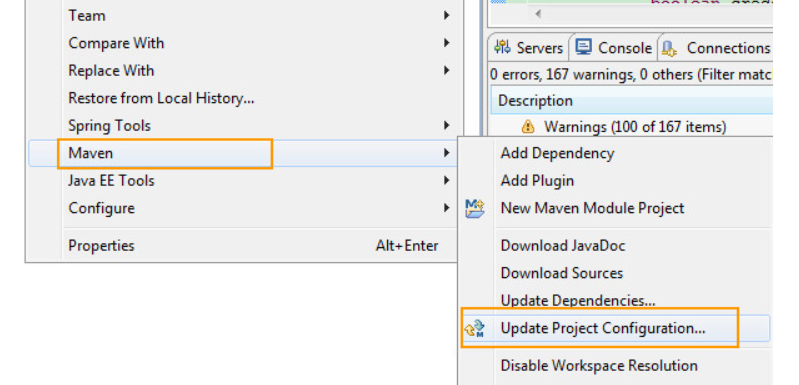Image resolution: width=799 pixels, height=385 pixels.
Task: Switch to the Servers tab
Action: (528, 48)
